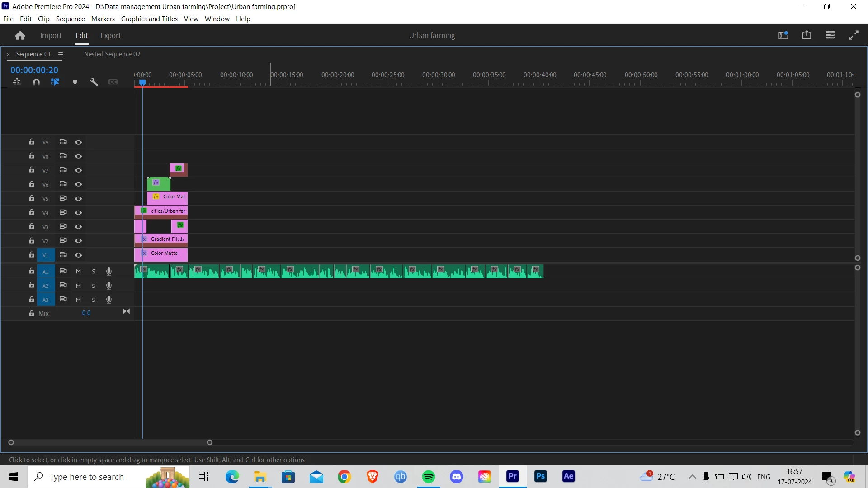
Task: Open the Graphics and Titles menu
Action: point(149,19)
